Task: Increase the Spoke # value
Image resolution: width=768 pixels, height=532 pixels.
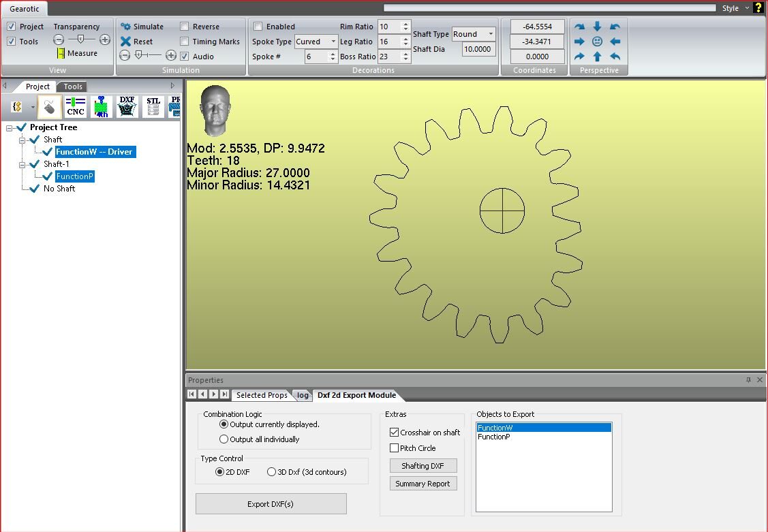Action: tap(333, 54)
